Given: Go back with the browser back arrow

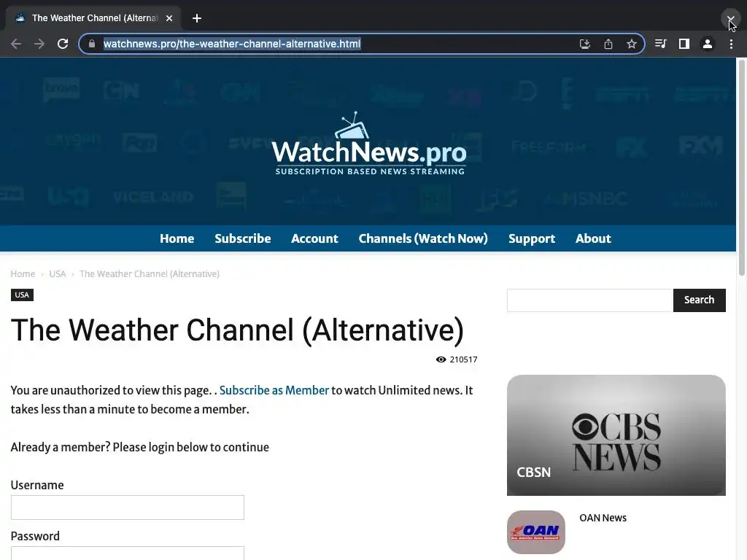Looking at the screenshot, I should [x=16, y=44].
